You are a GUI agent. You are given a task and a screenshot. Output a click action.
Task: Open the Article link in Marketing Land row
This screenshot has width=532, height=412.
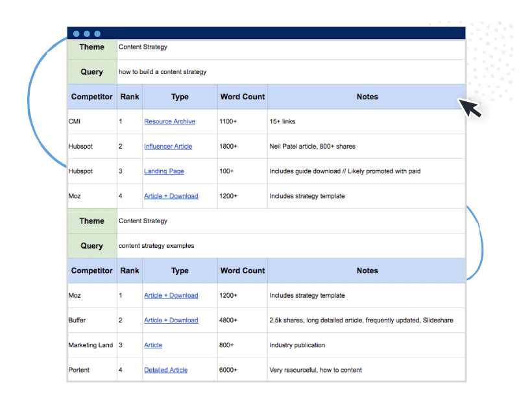(x=153, y=345)
